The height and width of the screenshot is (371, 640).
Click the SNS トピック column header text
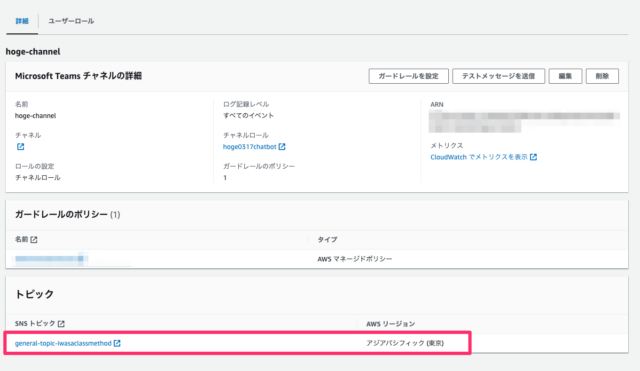click(x=35, y=324)
